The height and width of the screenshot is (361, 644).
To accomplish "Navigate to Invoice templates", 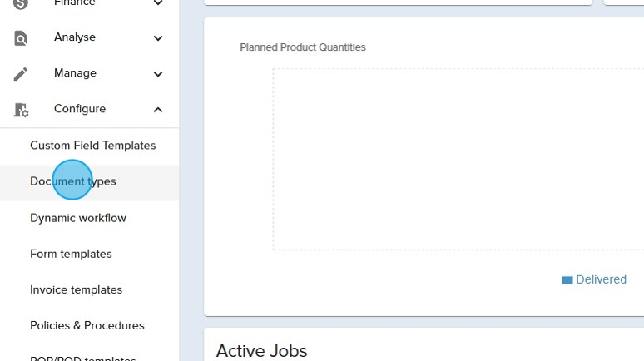I will pyautogui.click(x=76, y=289).
